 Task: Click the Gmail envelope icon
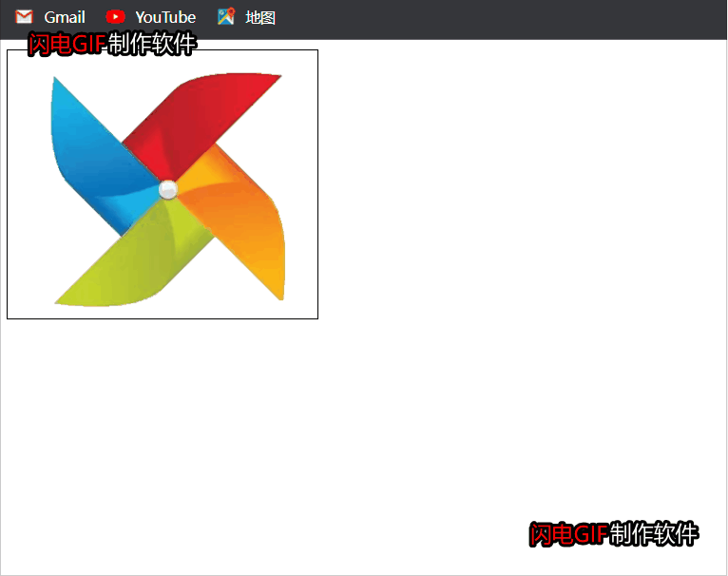click(x=24, y=17)
